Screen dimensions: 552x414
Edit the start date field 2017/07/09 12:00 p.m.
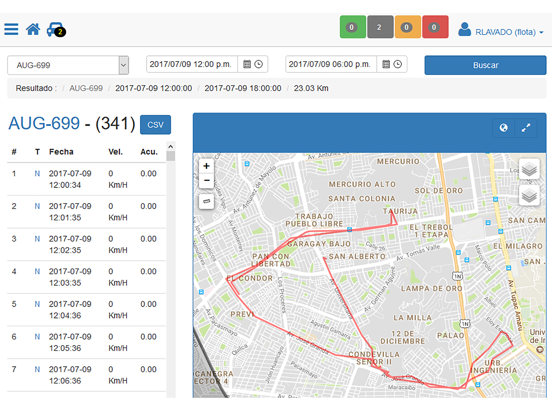point(192,64)
